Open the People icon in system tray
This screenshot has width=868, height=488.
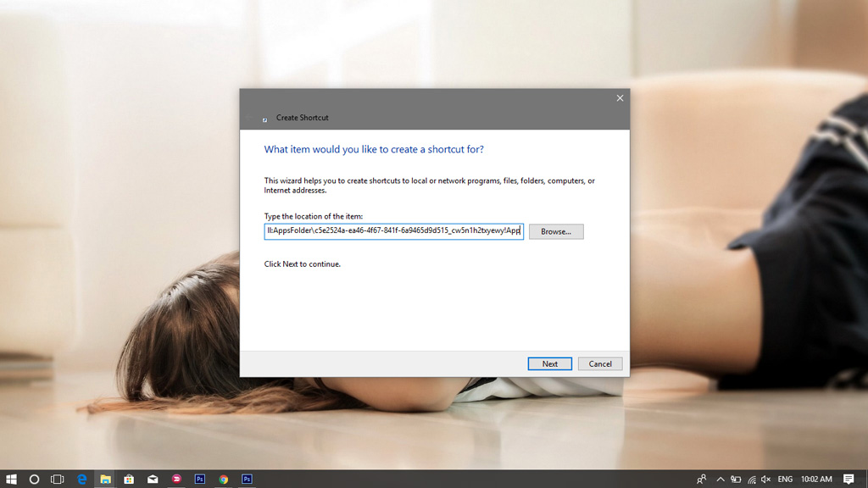(x=701, y=480)
